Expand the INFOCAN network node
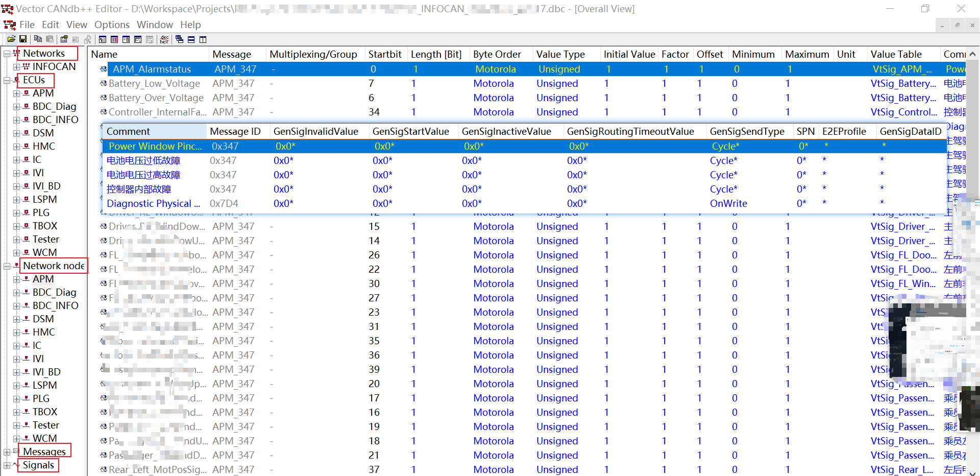The height and width of the screenshot is (476, 980). point(17,67)
